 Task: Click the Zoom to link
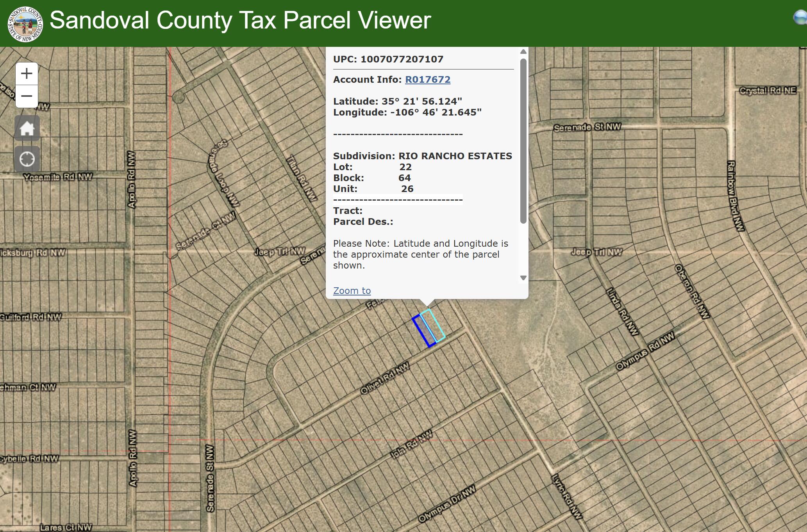pyautogui.click(x=352, y=291)
